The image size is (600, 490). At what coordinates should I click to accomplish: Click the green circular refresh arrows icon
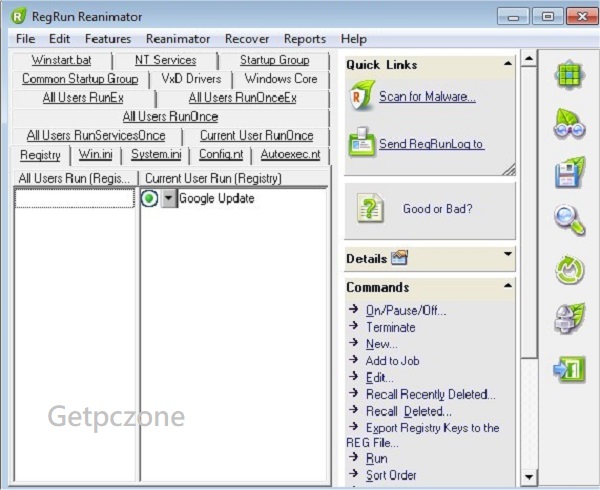tap(570, 270)
